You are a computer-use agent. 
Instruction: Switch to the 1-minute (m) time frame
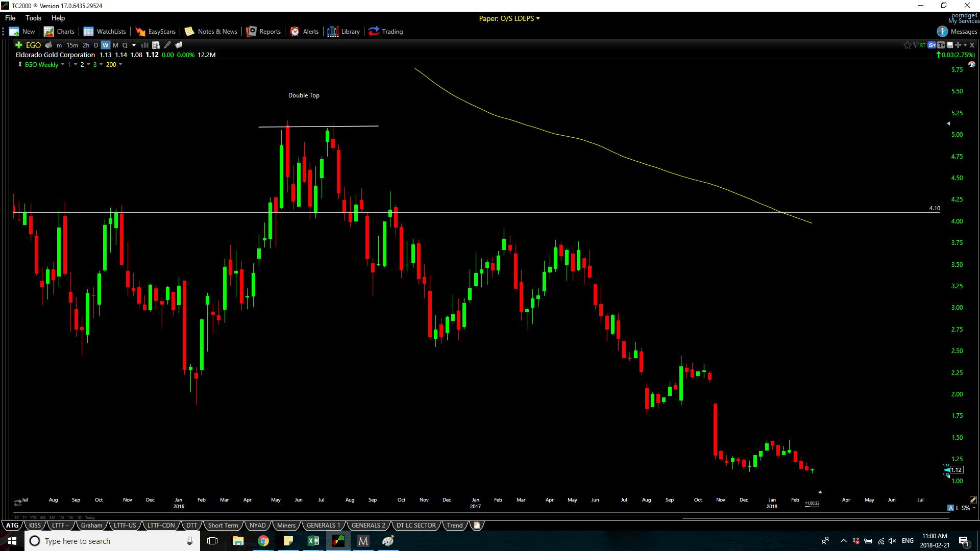coord(59,45)
